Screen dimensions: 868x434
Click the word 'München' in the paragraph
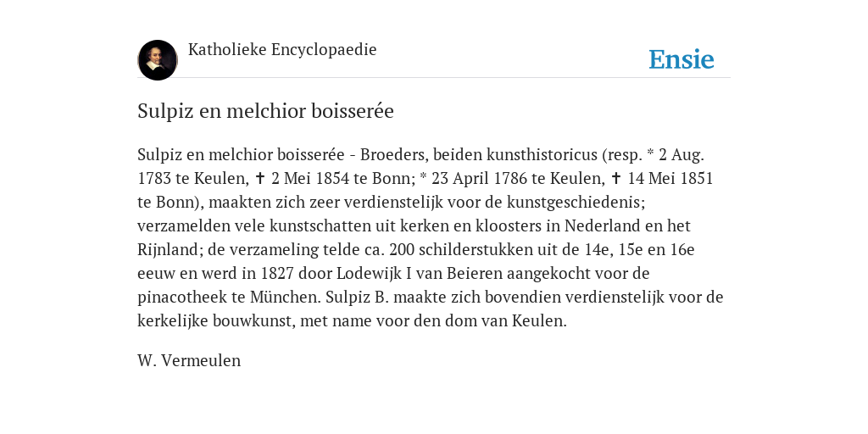click(285, 298)
